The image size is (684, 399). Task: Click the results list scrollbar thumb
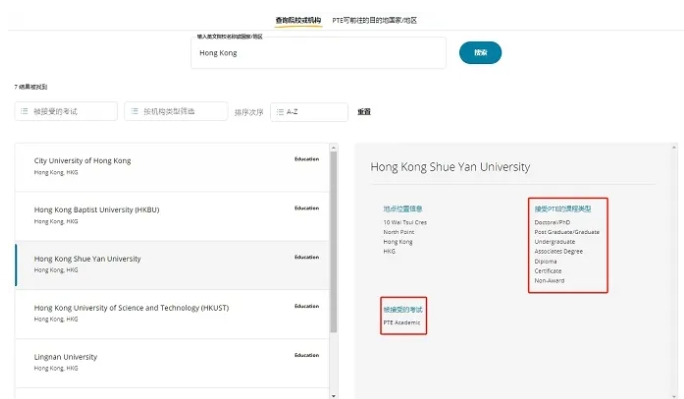334,242
